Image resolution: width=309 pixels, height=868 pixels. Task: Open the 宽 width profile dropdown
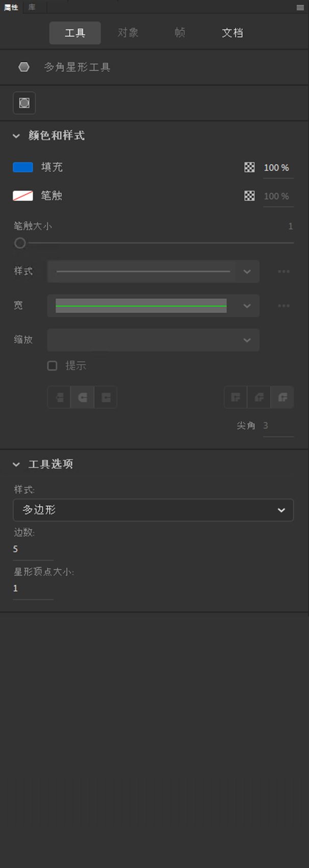153,306
